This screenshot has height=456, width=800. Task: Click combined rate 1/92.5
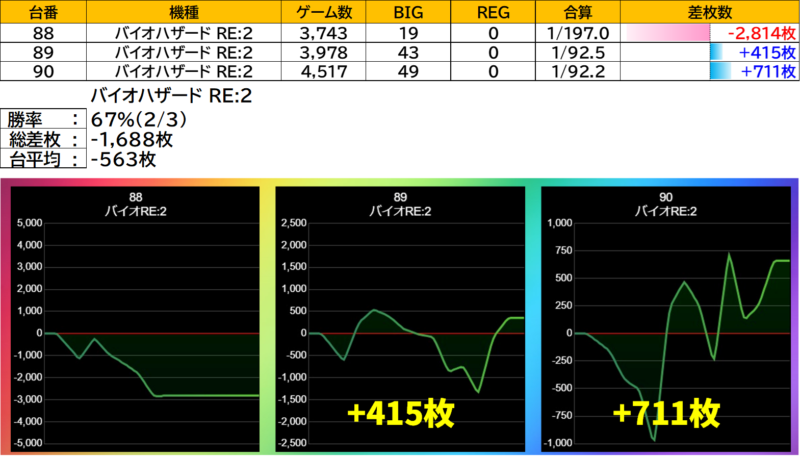coord(578,53)
